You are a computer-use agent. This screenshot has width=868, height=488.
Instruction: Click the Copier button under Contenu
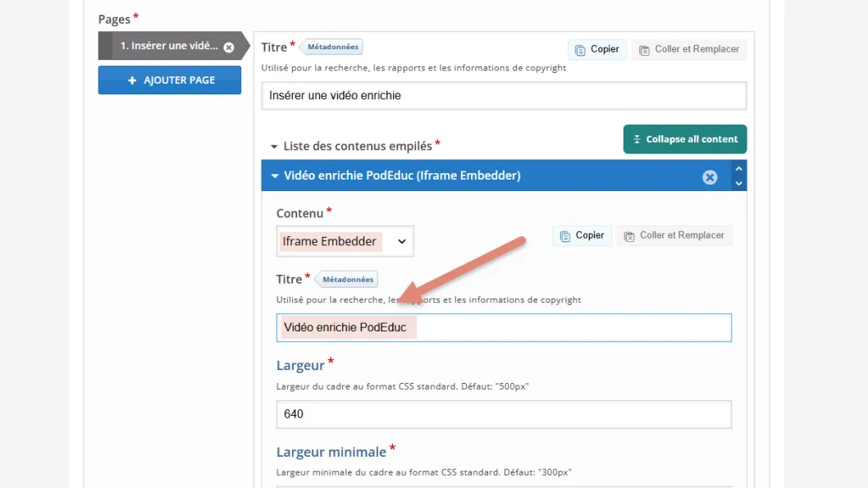point(582,235)
